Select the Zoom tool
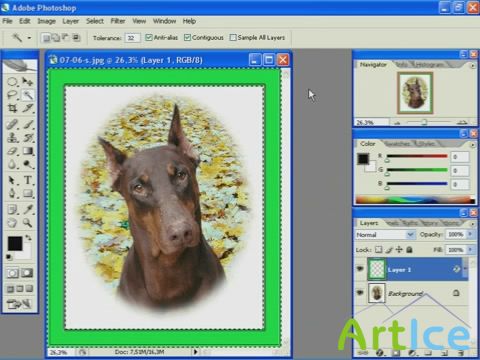Image resolution: width=480 pixels, height=360 pixels. (28, 223)
